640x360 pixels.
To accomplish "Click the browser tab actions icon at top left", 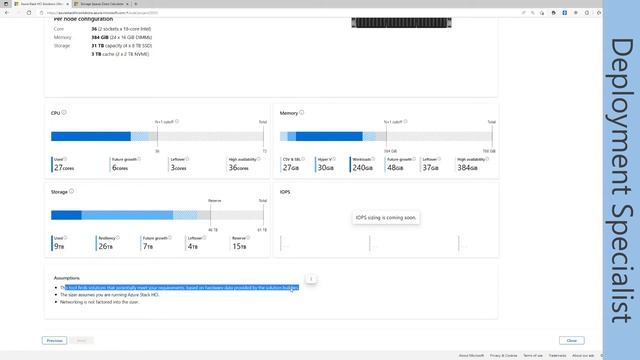I will click(x=6, y=4).
